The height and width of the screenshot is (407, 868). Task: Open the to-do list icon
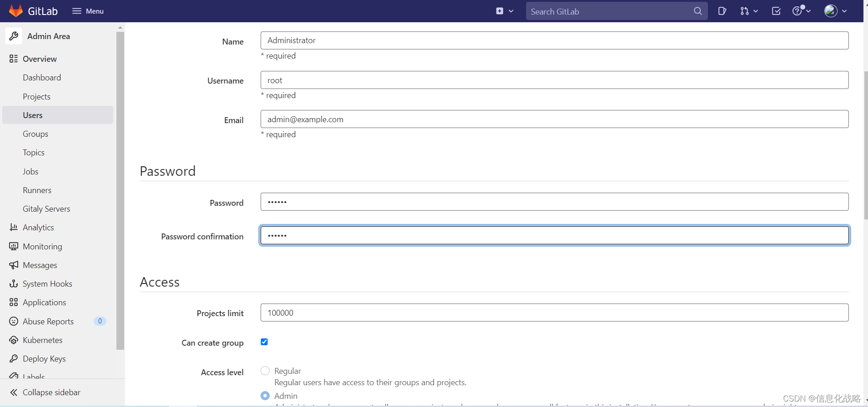pos(776,11)
